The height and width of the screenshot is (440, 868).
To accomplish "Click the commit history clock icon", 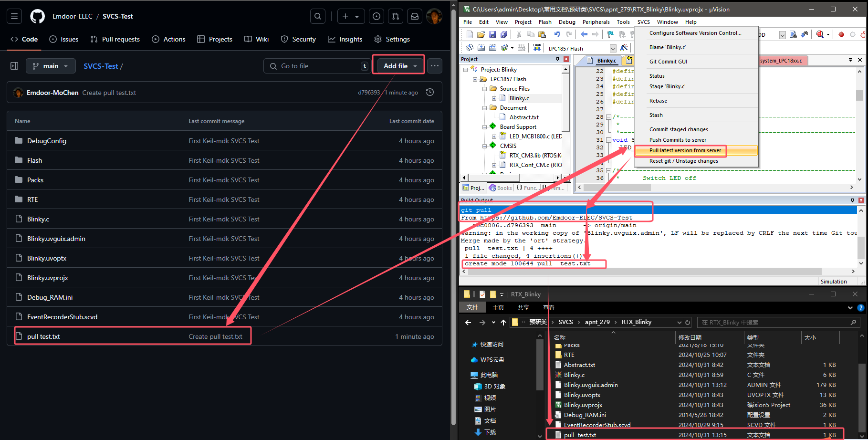I will (430, 93).
